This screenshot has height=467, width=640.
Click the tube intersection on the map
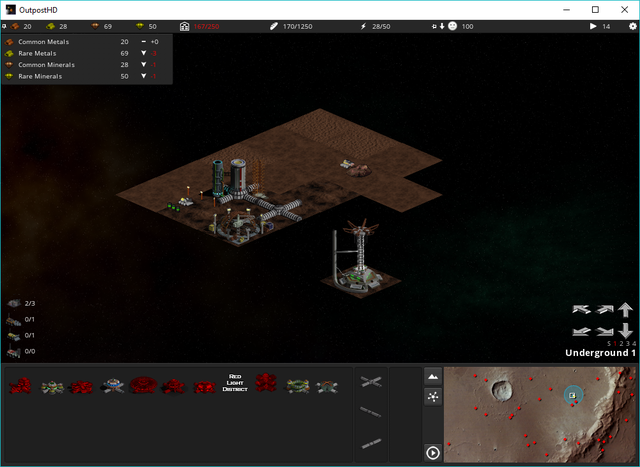pos(281,209)
